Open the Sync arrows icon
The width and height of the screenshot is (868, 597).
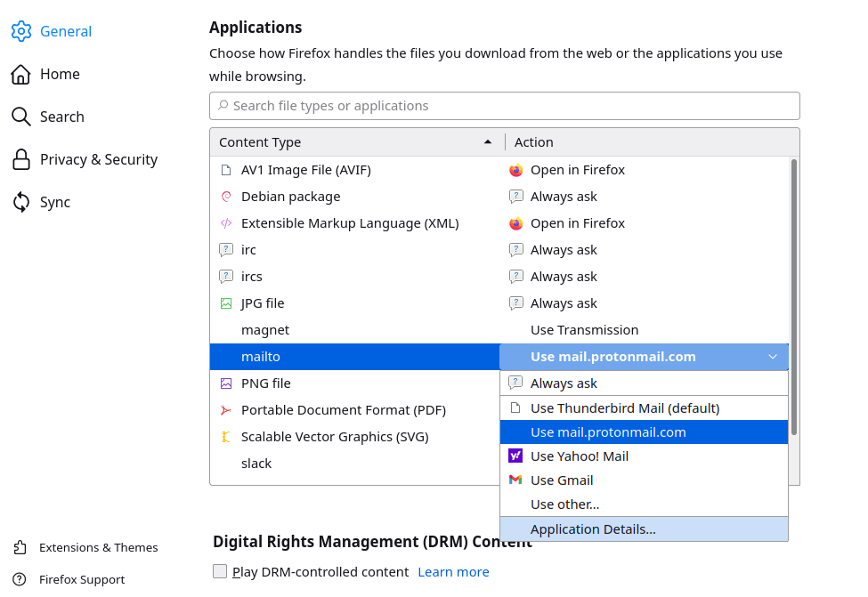pos(21,202)
